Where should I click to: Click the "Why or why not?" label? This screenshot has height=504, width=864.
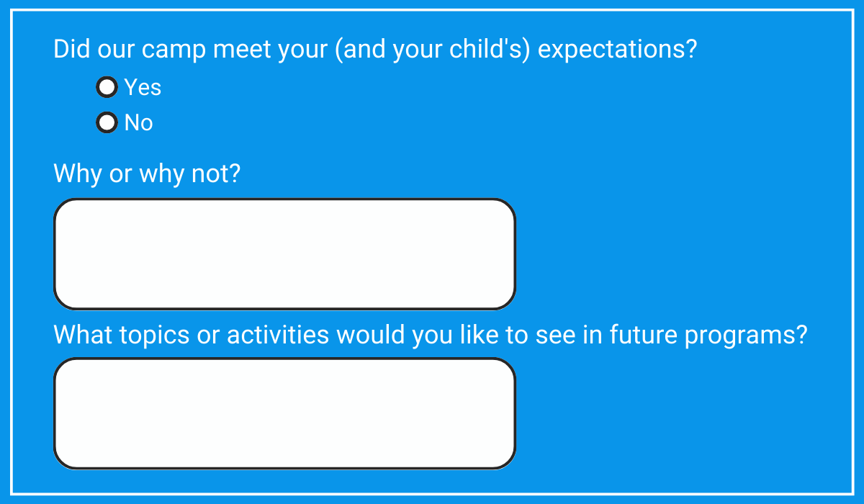point(146,174)
